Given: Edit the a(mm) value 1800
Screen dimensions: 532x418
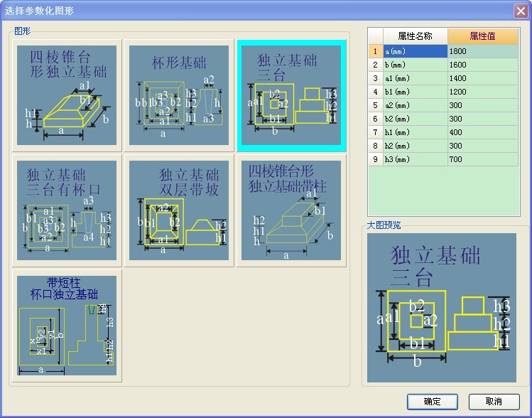Looking at the screenshot, I should point(483,51).
